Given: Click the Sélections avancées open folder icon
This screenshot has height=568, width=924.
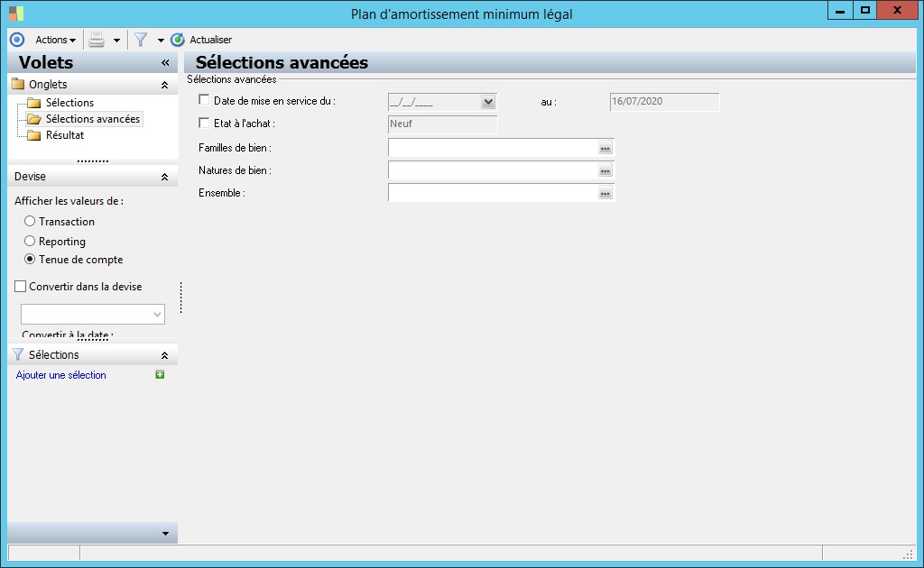Looking at the screenshot, I should [x=34, y=119].
